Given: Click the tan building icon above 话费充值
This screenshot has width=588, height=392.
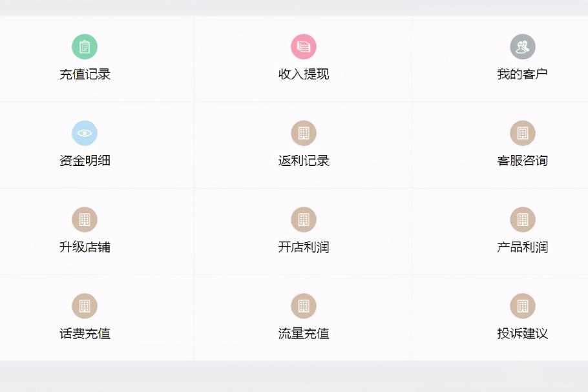Looking at the screenshot, I should click(x=85, y=306).
